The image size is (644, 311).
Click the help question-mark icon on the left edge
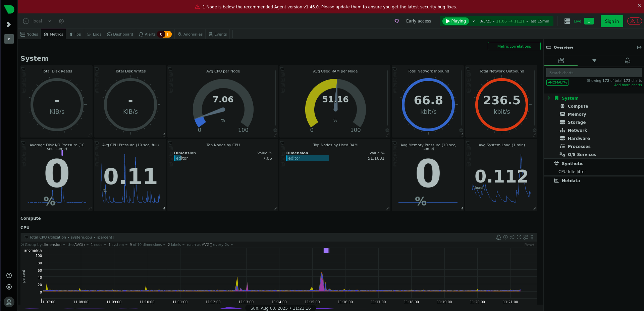9,275
